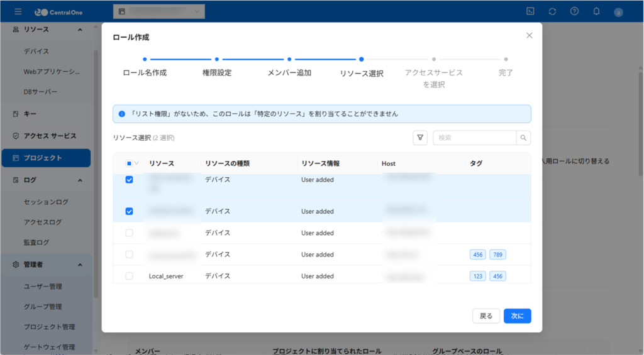Toggle the hamburger menu icon

18,11
